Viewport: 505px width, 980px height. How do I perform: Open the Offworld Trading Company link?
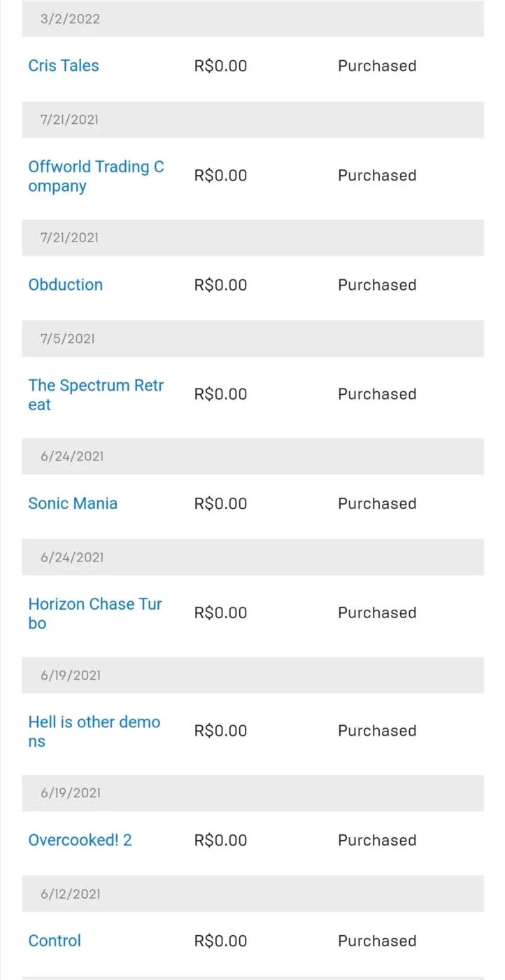pos(97,176)
